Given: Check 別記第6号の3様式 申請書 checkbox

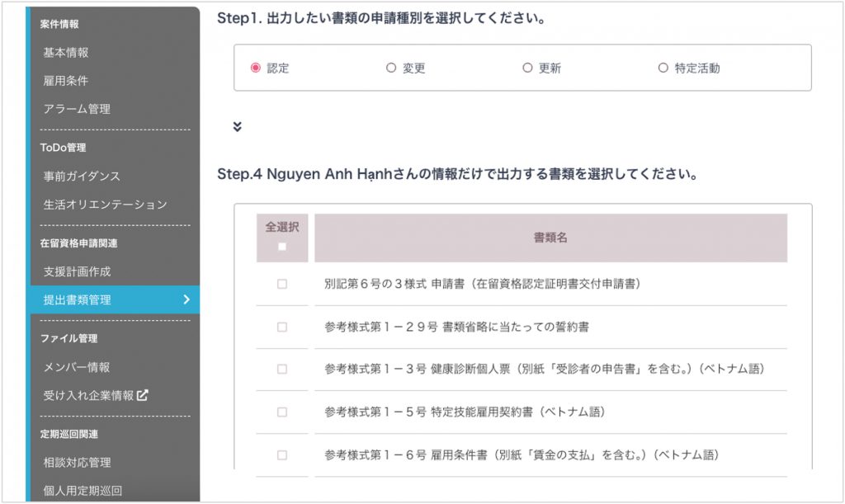Looking at the screenshot, I should point(282,284).
